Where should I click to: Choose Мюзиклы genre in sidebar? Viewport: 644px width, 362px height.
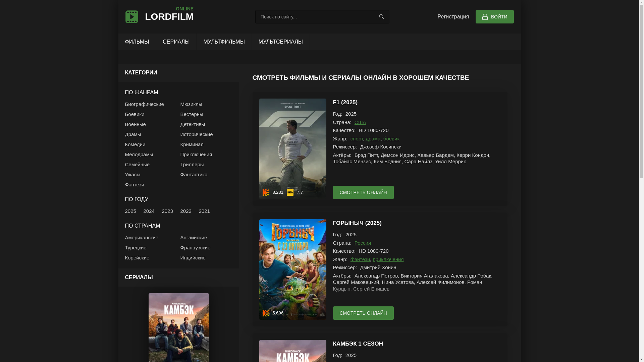coord(191,104)
